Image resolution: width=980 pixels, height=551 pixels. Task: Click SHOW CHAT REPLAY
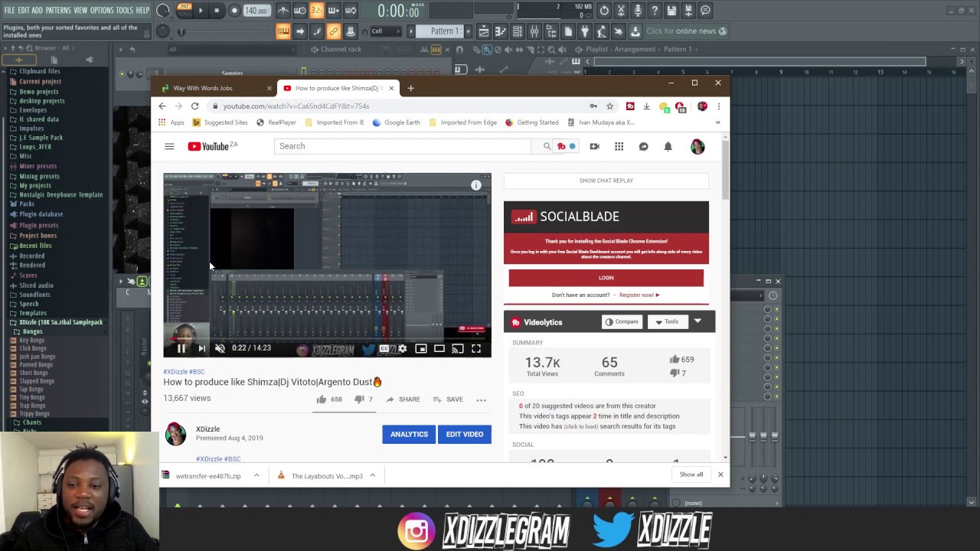(x=606, y=181)
